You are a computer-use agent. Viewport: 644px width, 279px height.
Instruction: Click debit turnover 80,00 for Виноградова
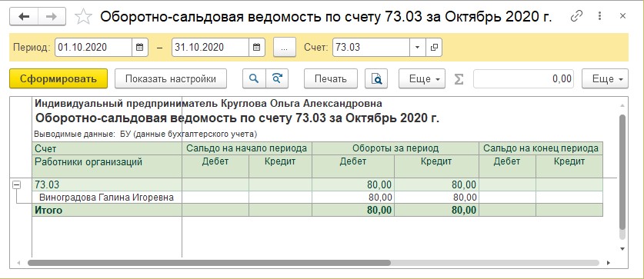tap(353, 198)
